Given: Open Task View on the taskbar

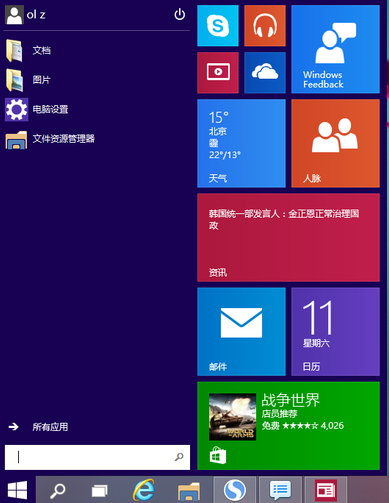Looking at the screenshot, I should (100, 490).
